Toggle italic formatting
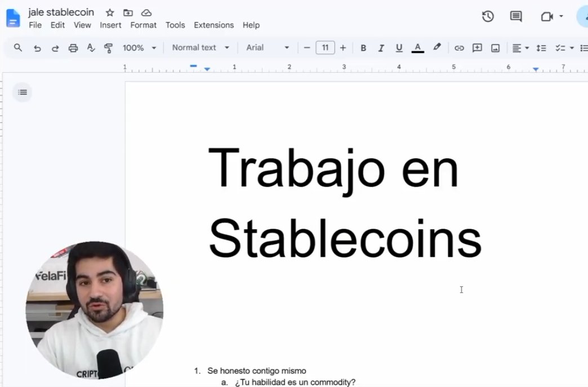Viewport: 588px width, 387px height. tap(381, 48)
